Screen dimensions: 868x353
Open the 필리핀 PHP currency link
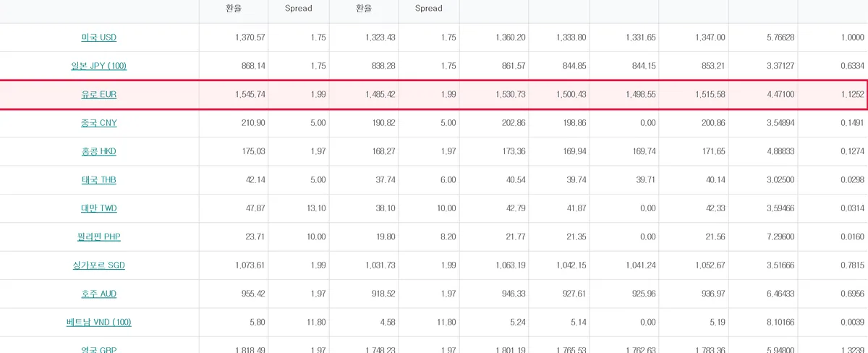(x=99, y=237)
